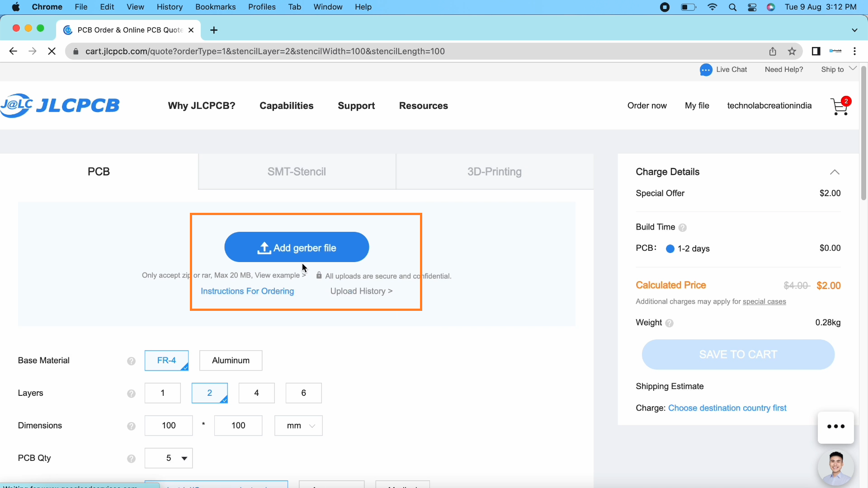Image resolution: width=868 pixels, height=488 pixels.
Task: Click the JLCPCB logo
Action: 60,105
